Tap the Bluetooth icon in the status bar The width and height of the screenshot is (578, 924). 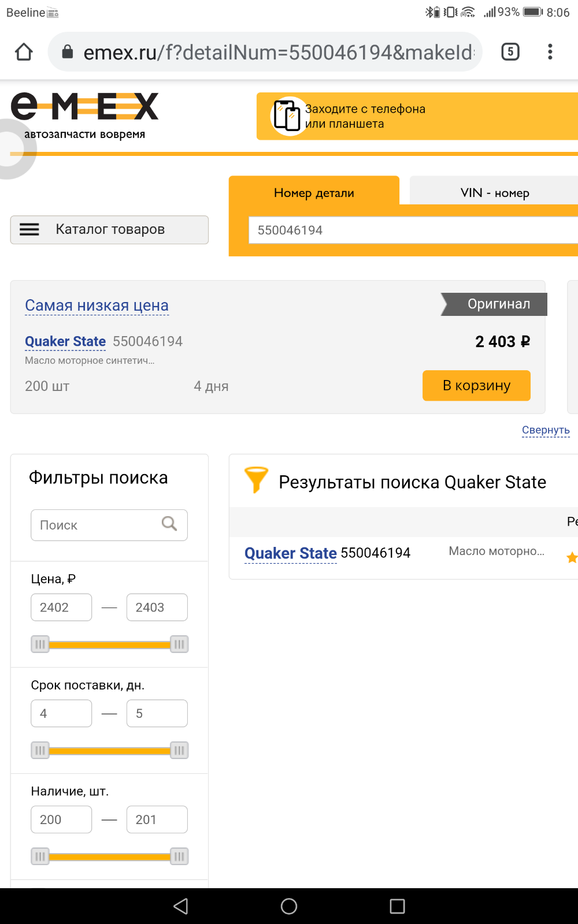coord(429,12)
